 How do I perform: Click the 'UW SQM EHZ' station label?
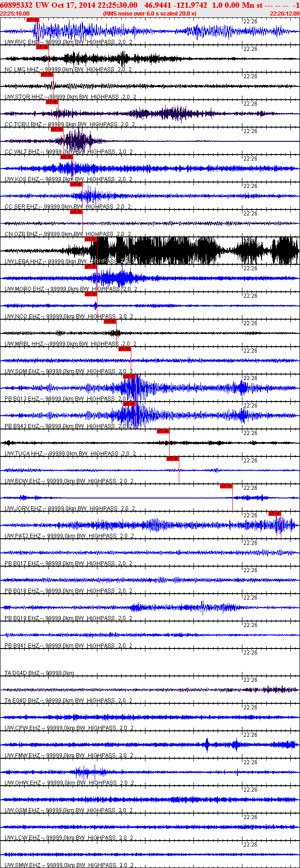22,371
